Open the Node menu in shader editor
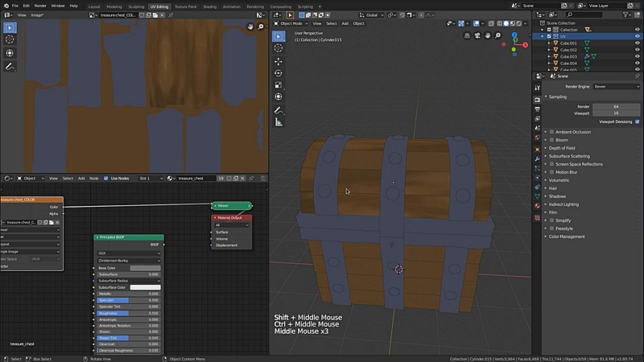This screenshot has width=644, height=362. click(93, 178)
